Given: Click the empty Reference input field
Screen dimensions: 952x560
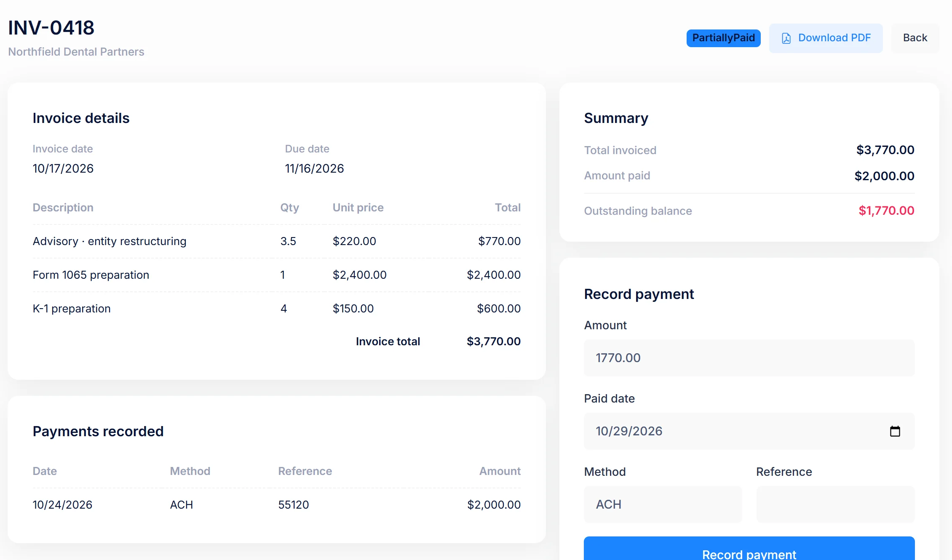Looking at the screenshot, I should coord(835,504).
